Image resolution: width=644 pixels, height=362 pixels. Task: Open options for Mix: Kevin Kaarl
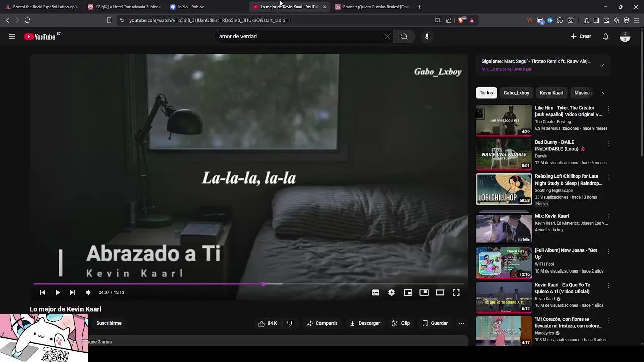[x=608, y=217]
